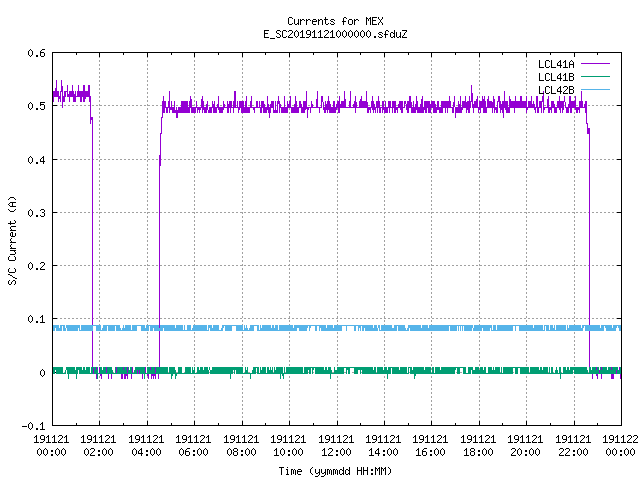Viewport: 640px width, 480px height.
Task: Click the 191121 22:00 x-axis tick label
Action: pos(573,445)
